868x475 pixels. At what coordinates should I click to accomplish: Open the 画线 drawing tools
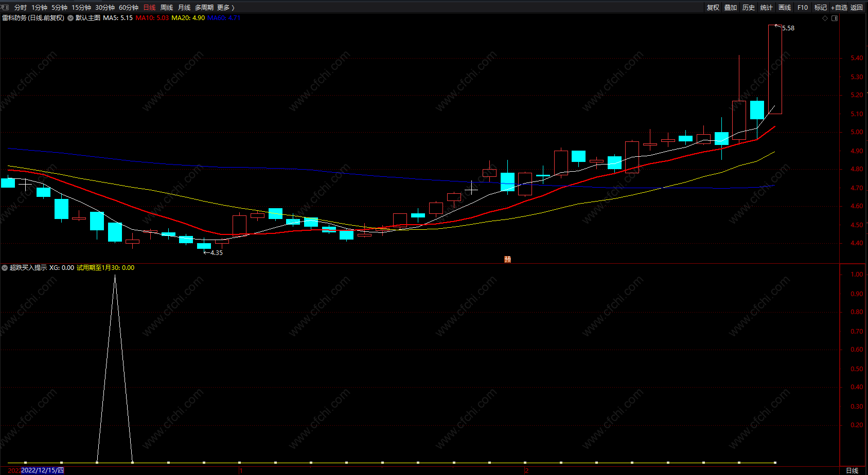point(785,7)
